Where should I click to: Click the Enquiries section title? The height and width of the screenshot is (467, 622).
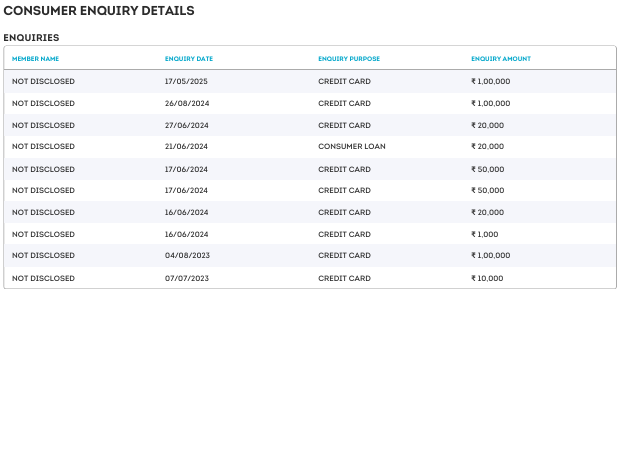(31, 38)
